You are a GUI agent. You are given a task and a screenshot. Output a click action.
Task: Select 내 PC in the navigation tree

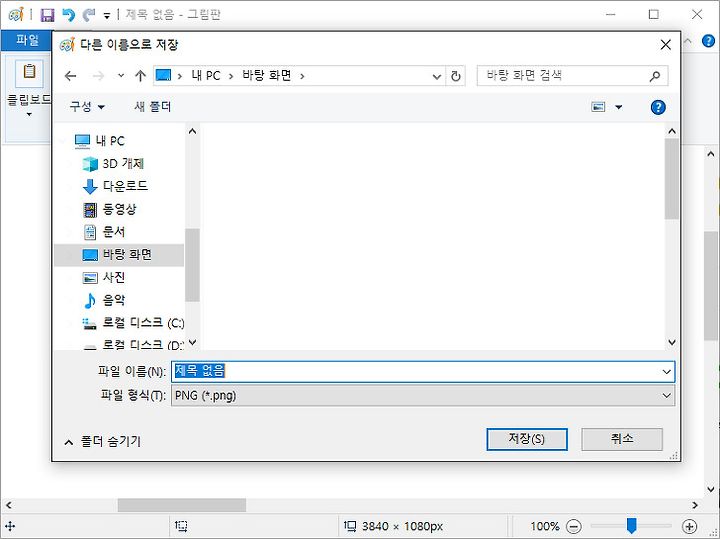[110, 141]
